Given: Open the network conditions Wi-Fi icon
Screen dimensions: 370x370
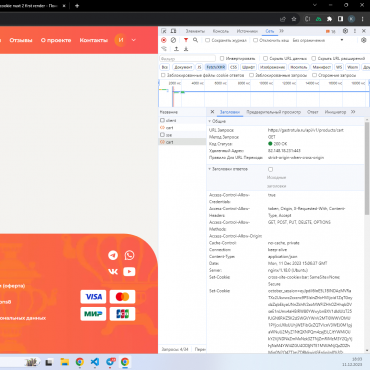Looking at the screenshot, I should 164,49.
